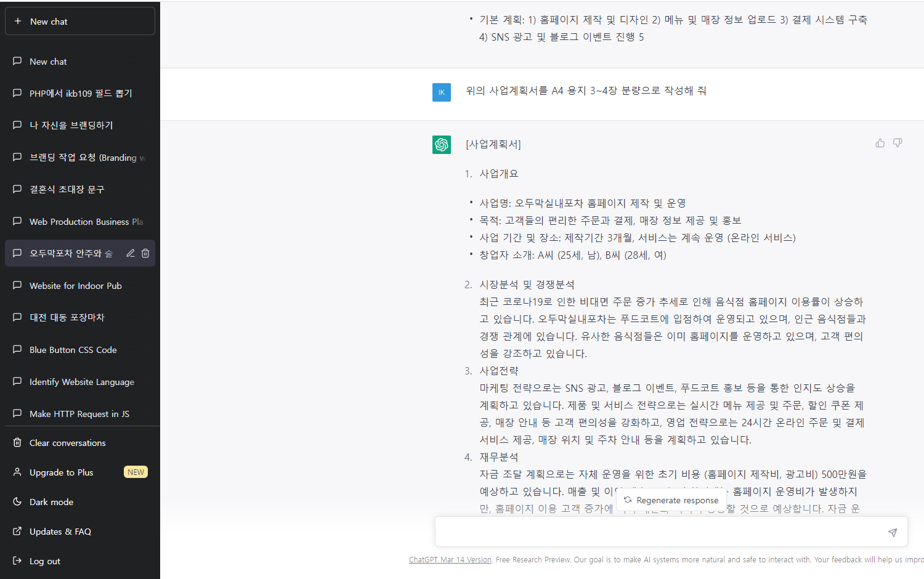Click the thumbs down feedback icon
The height and width of the screenshot is (579, 924).
(898, 143)
